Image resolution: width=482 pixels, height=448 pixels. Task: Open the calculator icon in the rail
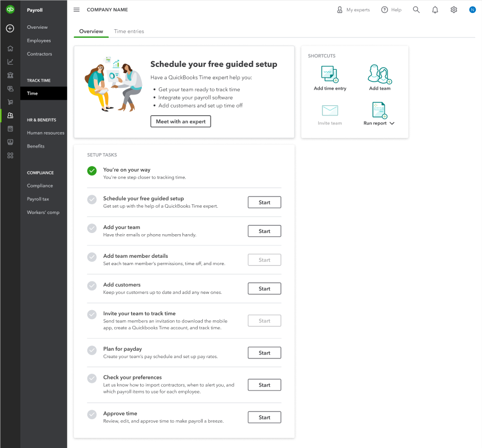(10, 129)
